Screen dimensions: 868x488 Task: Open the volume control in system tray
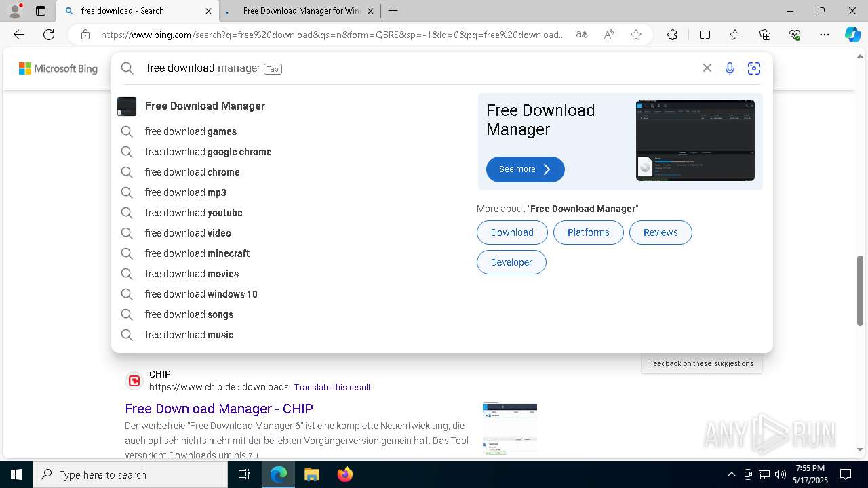click(781, 474)
